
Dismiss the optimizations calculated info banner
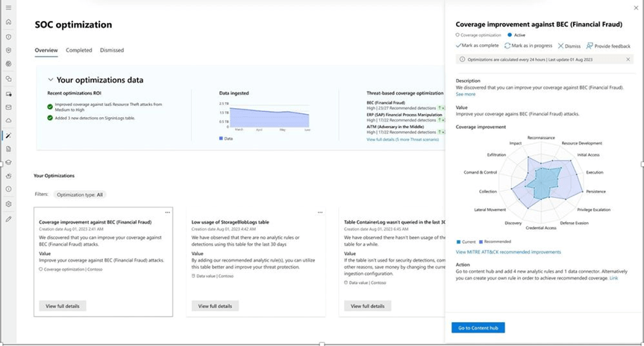click(x=628, y=59)
